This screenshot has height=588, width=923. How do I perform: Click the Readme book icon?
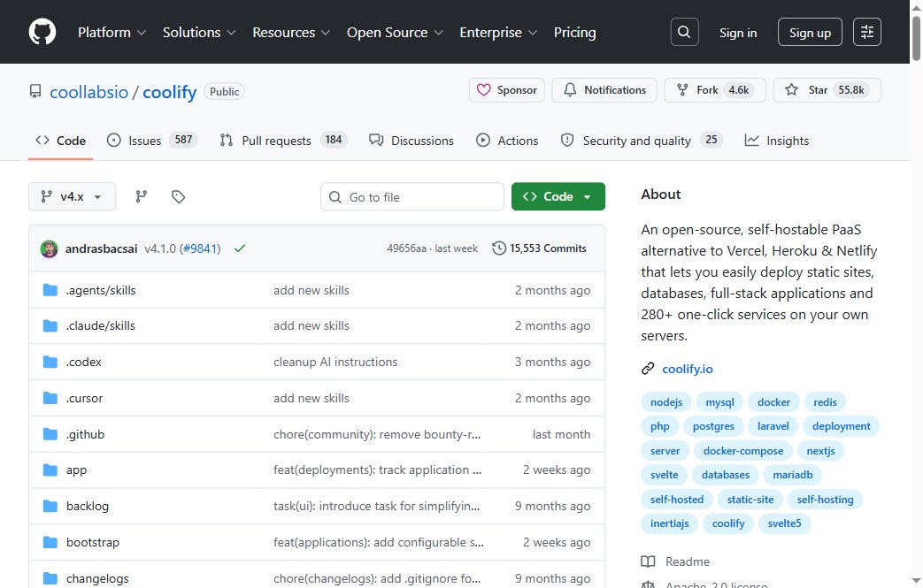648,561
